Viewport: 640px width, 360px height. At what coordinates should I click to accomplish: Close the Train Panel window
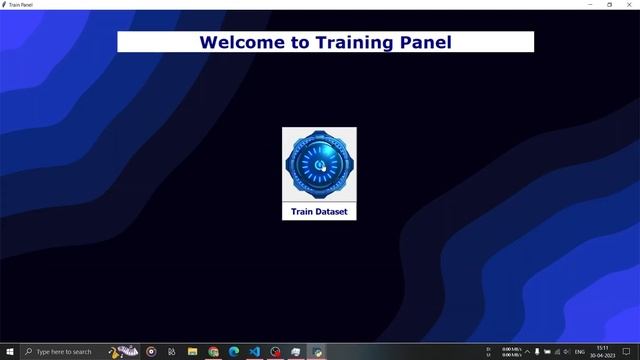click(x=629, y=4)
